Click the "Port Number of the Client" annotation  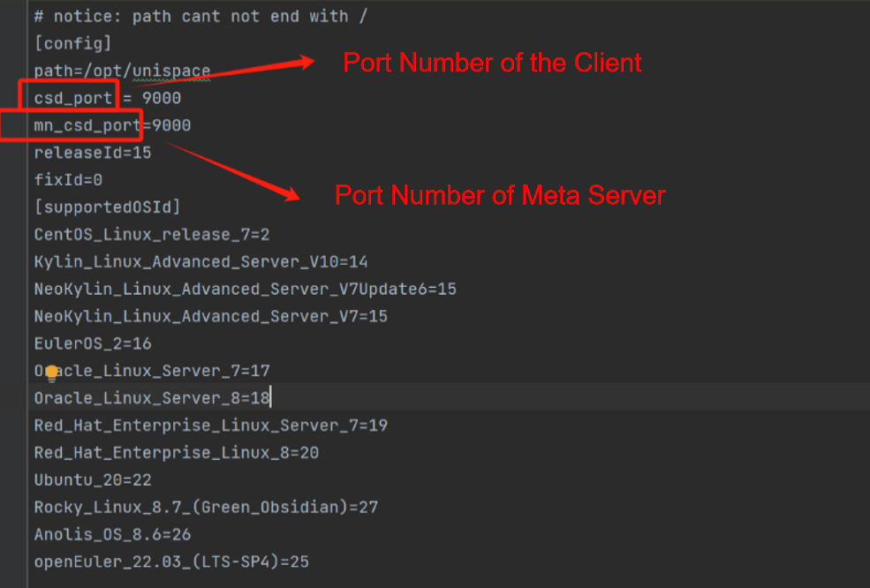(492, 64)
